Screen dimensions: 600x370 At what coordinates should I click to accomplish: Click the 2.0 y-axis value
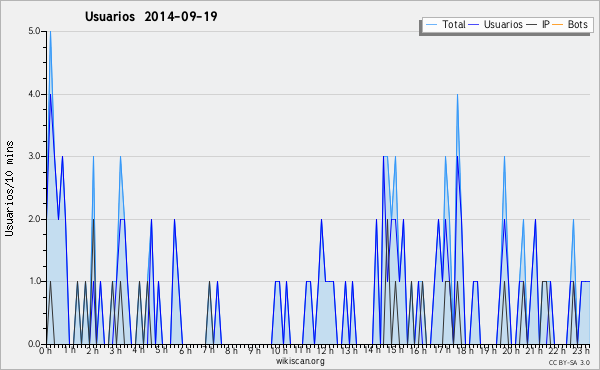[34, 219]
